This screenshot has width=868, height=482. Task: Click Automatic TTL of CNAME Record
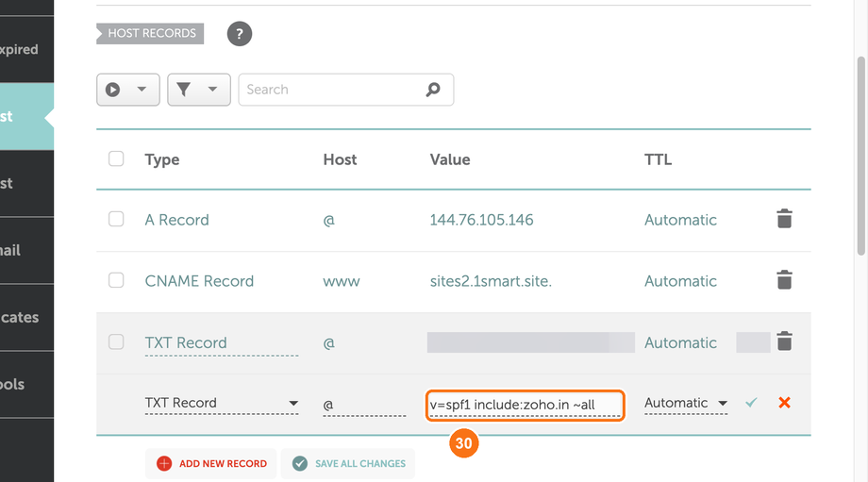pos(680,281)
